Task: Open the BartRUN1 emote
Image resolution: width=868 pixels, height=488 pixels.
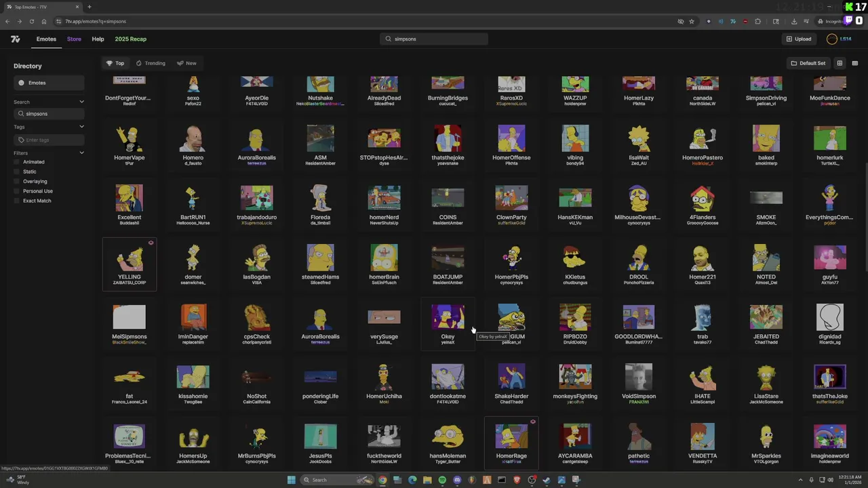Action: click(x=193, y=204)
